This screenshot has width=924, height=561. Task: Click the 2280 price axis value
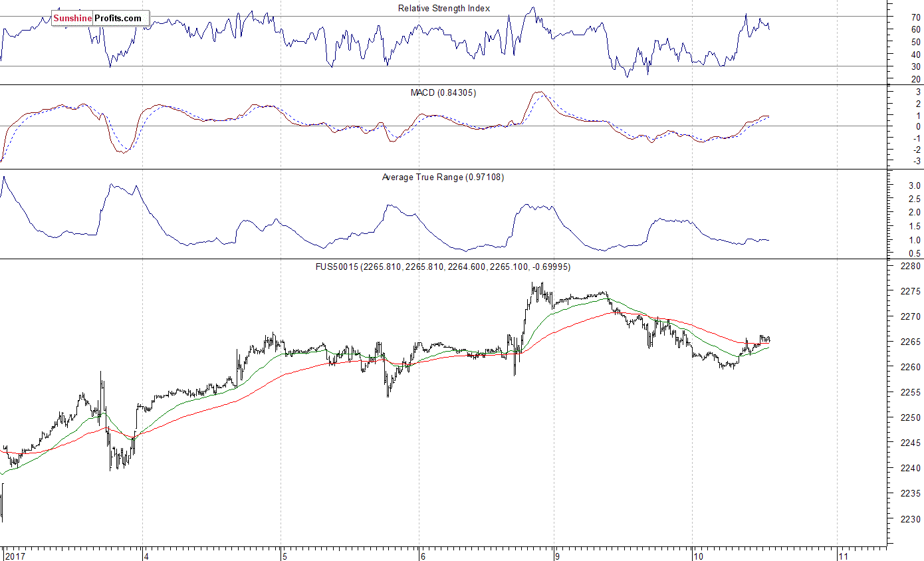click(x=909, y=267)
